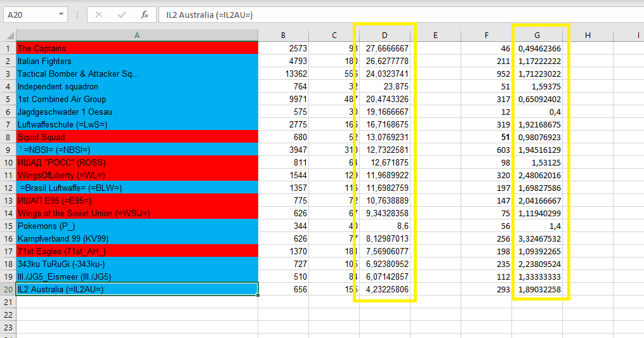644x338 pixels.
Task: Select column G header
Action: 537,36
